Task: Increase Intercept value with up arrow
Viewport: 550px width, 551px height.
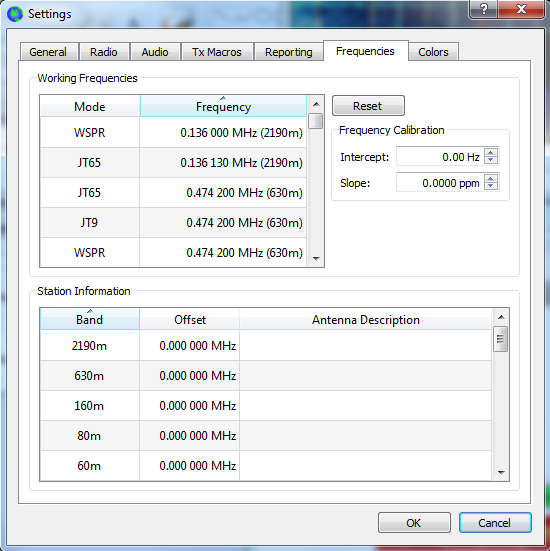Action: [x=491, y=152]
